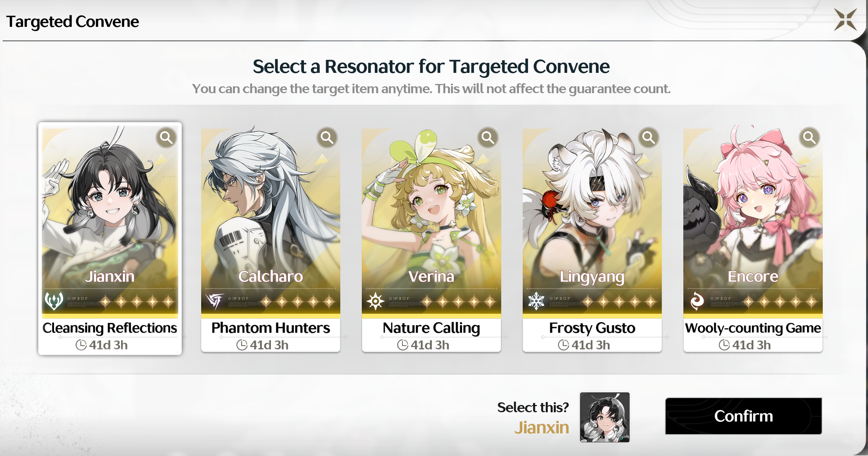Image resolution: width=868 pixels, height=456 pixels.
Task: Click the Jianxin avatar beside Select this?
Action: [605, 417]
